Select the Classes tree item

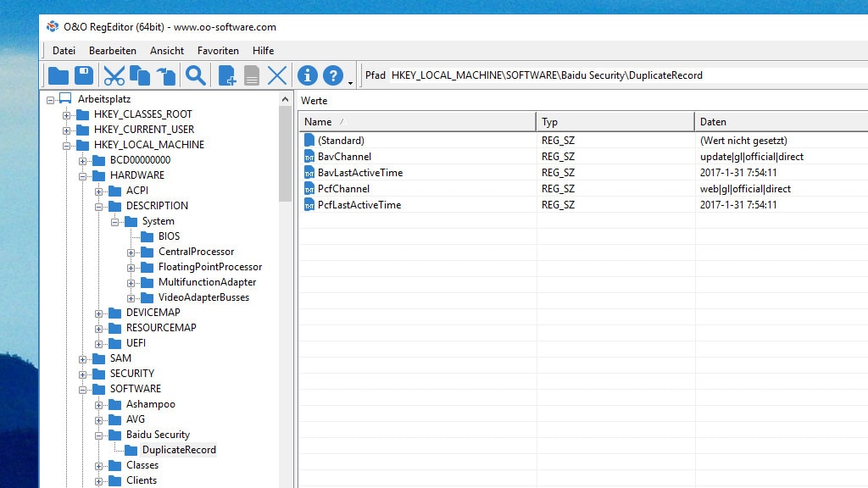click(142, 465)
